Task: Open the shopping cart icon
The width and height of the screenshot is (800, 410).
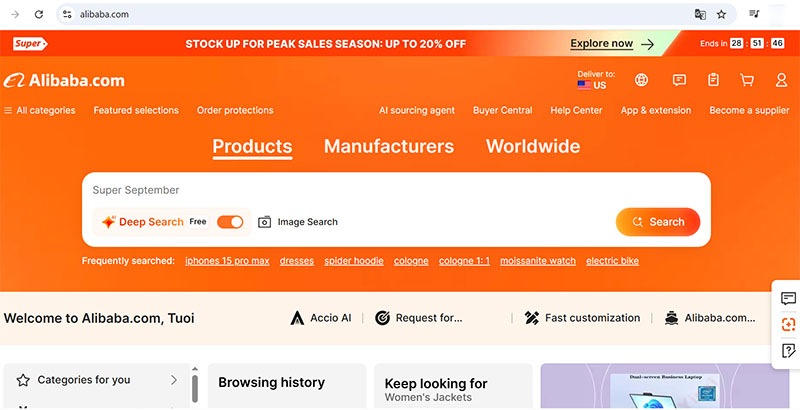Action: [747, 80]
